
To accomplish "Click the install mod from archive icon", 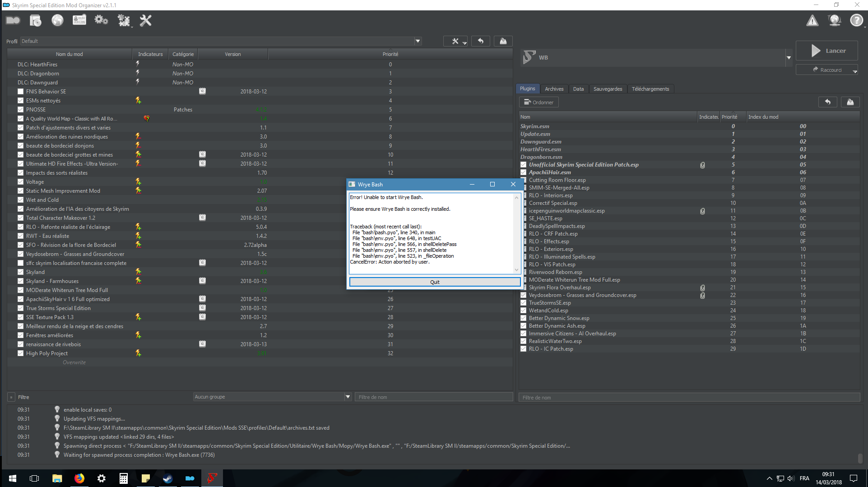I will (x=35, y=20).
